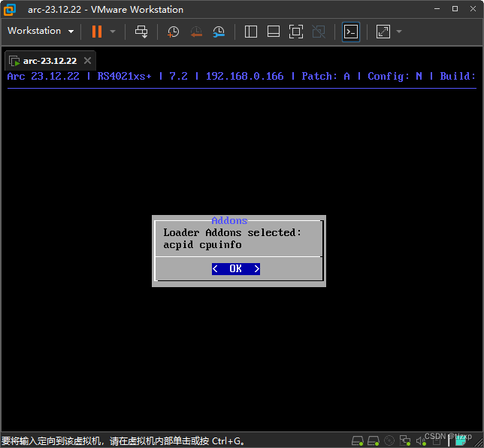Click the 'Patch: A' status text
Viewport: 484px width, 448px height.
click(325, 76)
